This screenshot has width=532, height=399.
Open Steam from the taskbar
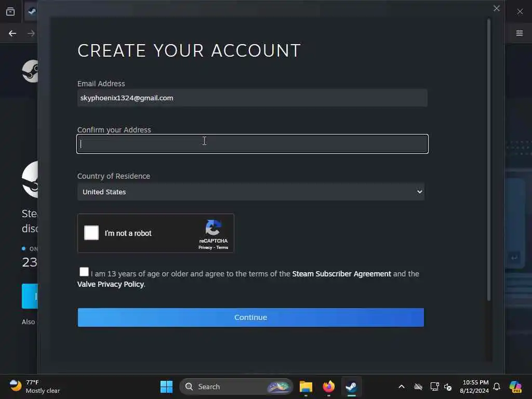tap(352, 387)
